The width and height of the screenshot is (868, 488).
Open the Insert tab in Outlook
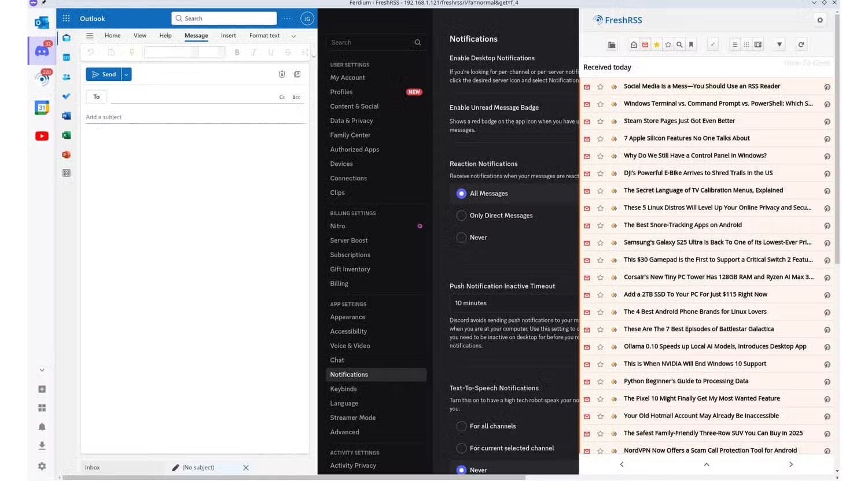pos(228,35)
